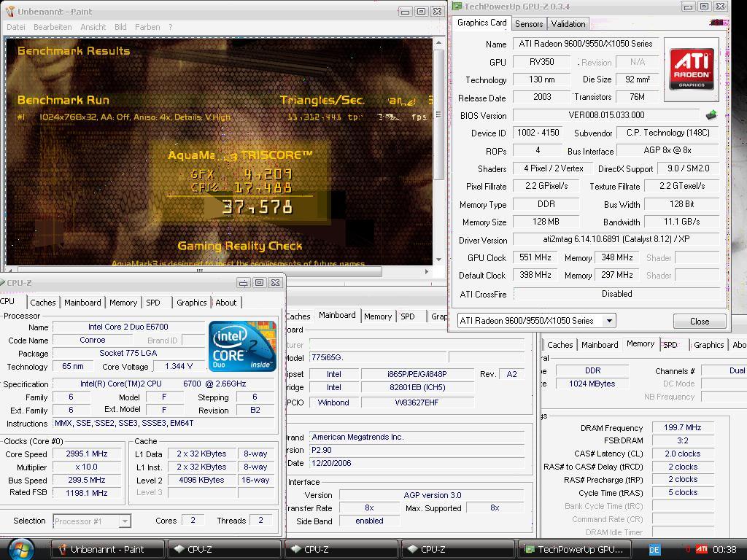Open Mainboard tab in front CPU-Z window
747x560 pixels.
(82, 303)
